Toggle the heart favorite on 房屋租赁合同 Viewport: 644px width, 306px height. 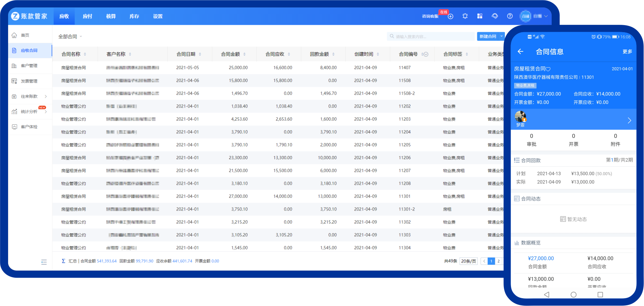(548, 69)
